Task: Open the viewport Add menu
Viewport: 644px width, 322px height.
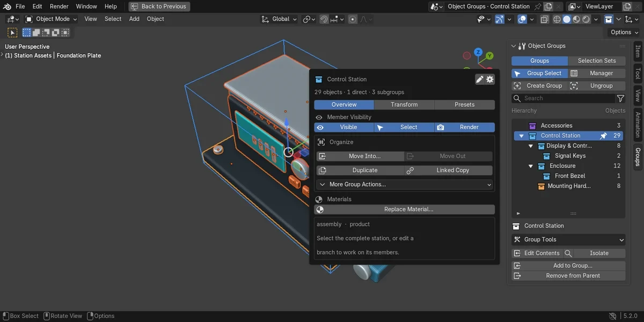Action: pyautogui.click(x=134, y=19)
